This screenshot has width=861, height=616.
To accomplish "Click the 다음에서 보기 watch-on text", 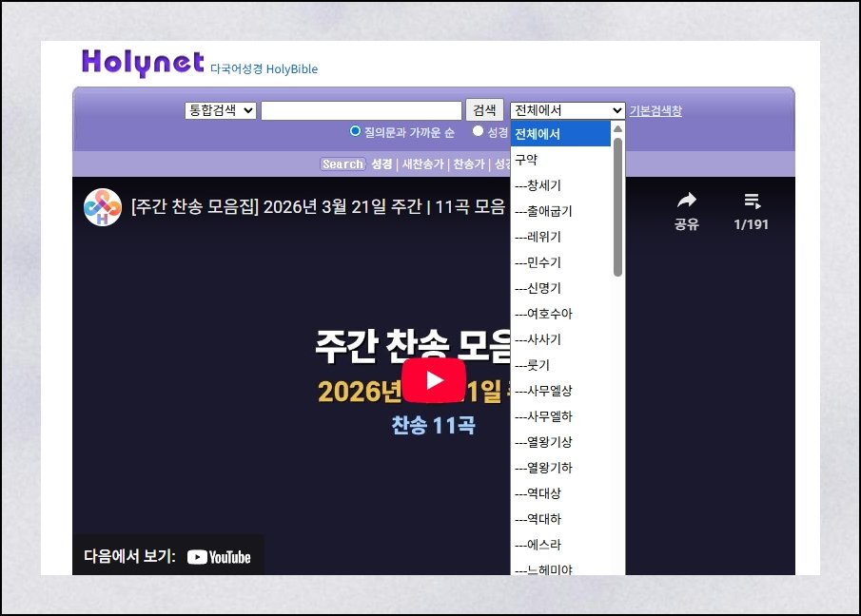I will coord(129,556).
